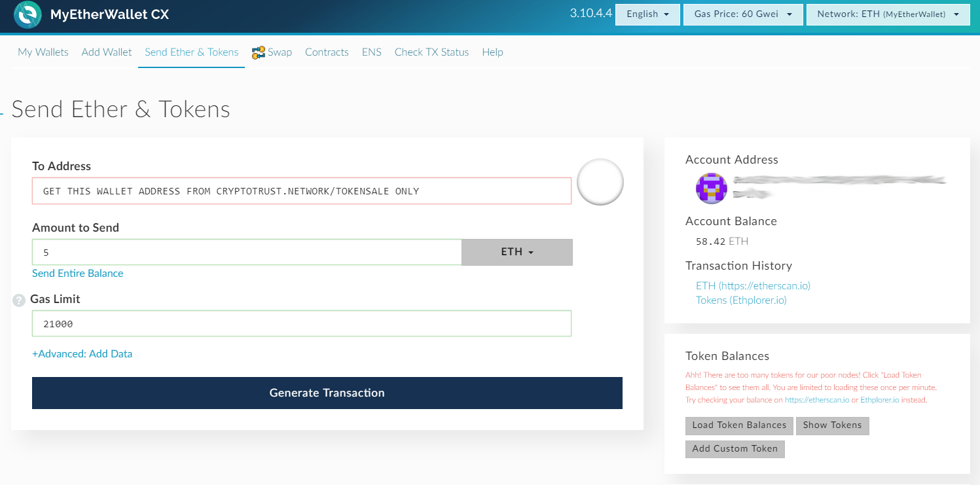This screenshot has height=485, width=980.
Task: Click the Gas Limit input field
Action: coord(302,323)
